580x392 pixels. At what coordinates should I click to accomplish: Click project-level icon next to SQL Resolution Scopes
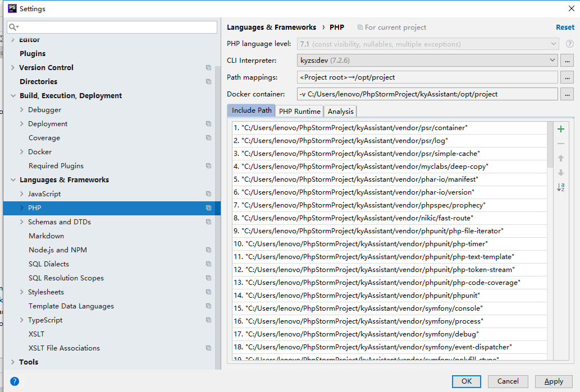point(209,278)
